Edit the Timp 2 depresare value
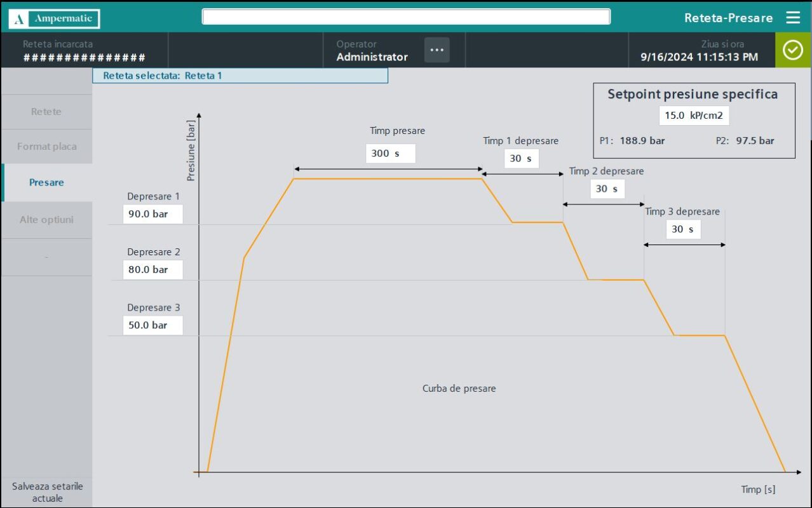This screenshot has height=508, width=812. coord(607,189)
